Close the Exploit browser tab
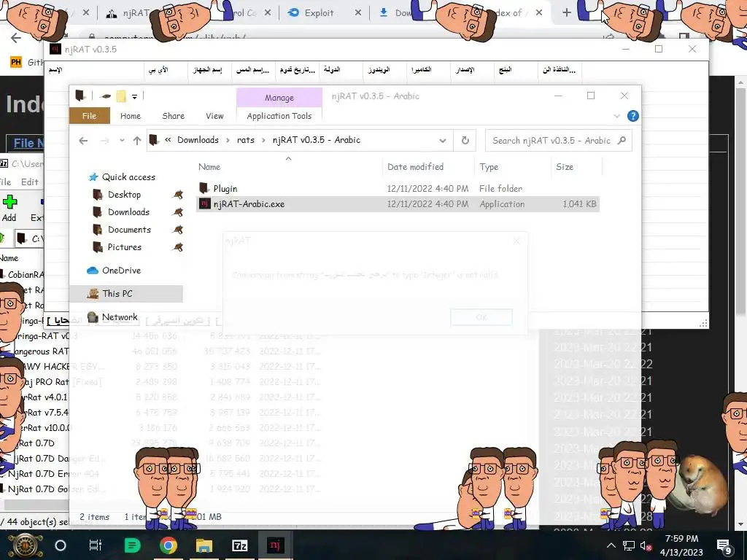The image size is (747, 560). point(357,13)
